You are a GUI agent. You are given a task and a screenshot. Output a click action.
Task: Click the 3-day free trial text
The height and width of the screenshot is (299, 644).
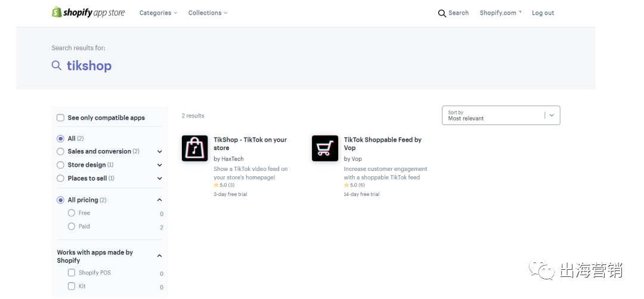pyautogui.click(x=230, y=194)
